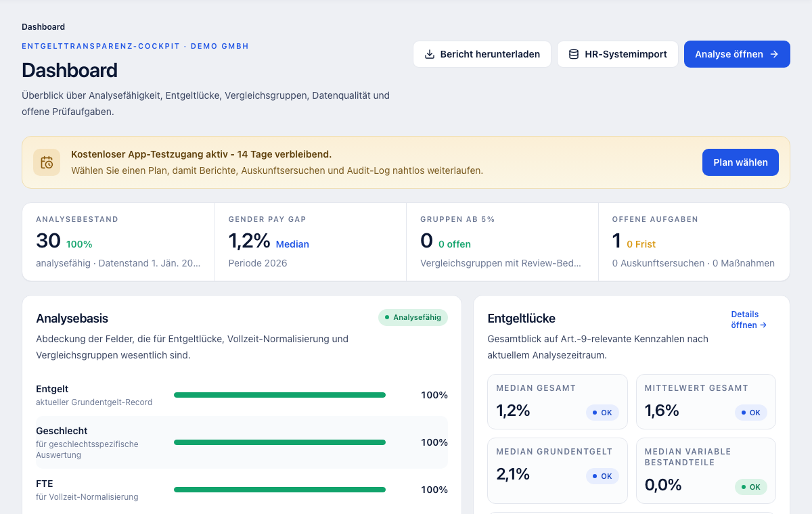Click the calendar clock icon in trial banner
812x514 pixels.
click(47, 162)
